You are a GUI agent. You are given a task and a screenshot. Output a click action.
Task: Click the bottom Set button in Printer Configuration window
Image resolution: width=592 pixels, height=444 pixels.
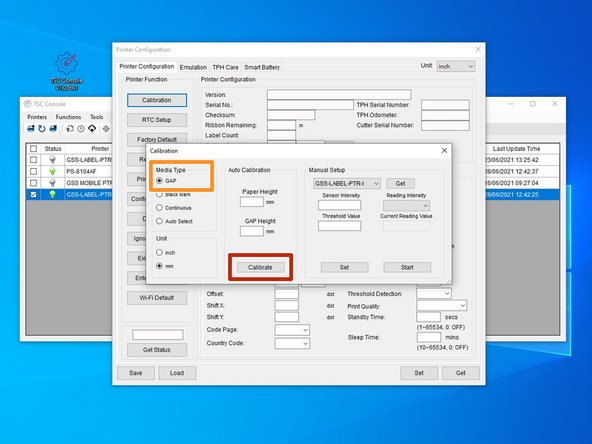coord(419,373)
